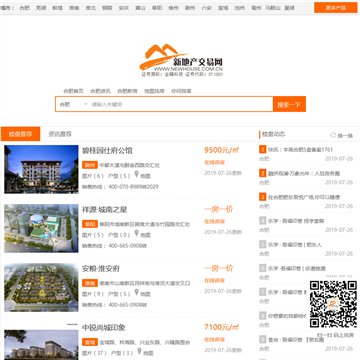Select the 楼盘推荐 tab
This screenshot has height=360, width=360.
[20, 134]
